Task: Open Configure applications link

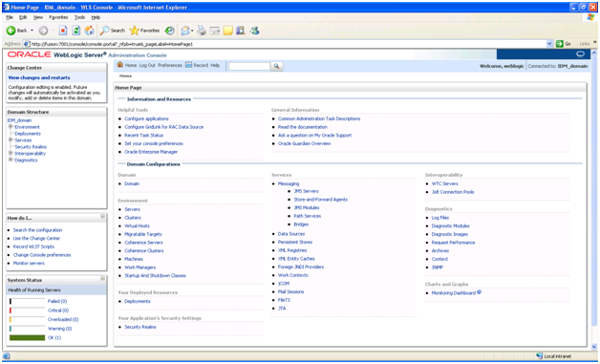Action: [x=146, y=118]
